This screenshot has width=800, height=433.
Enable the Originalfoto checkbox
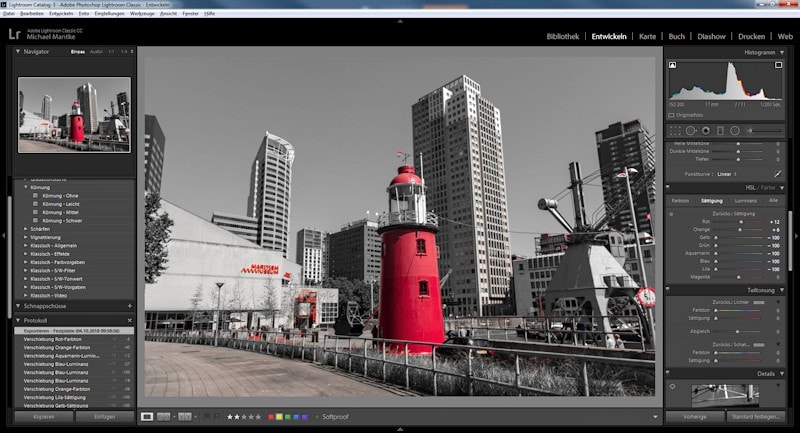[673, 116]
